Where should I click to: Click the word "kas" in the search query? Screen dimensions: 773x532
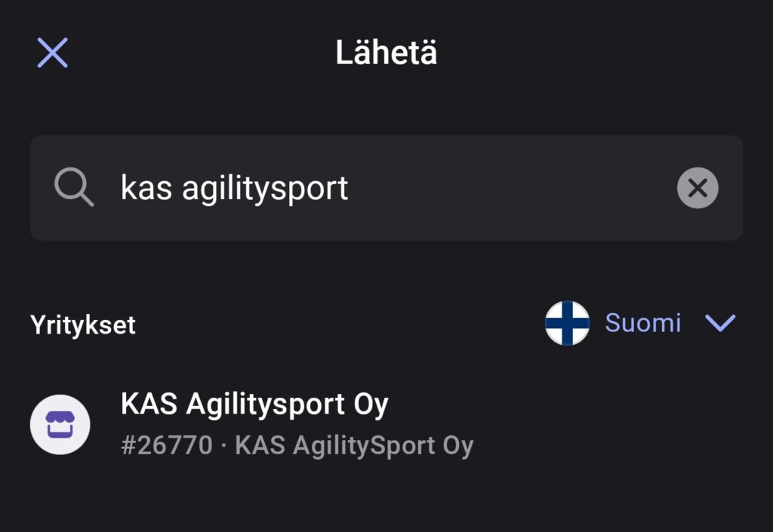(x=146, y=189)
